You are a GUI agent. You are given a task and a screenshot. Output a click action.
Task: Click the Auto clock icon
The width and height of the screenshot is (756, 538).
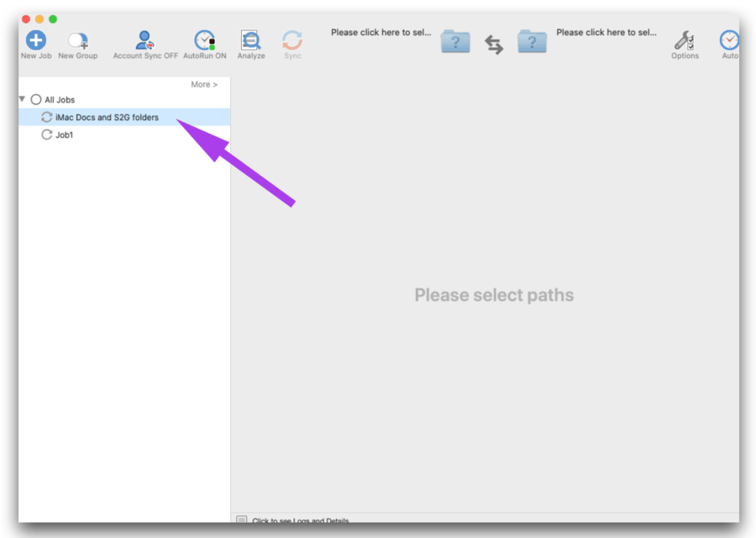729,42
